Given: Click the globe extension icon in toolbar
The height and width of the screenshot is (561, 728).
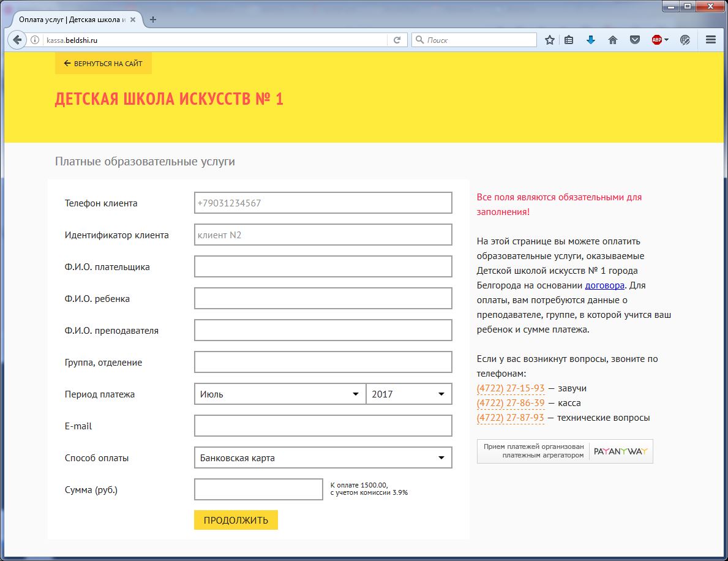Looking at the screenshot, I should [x=685, y=40].
